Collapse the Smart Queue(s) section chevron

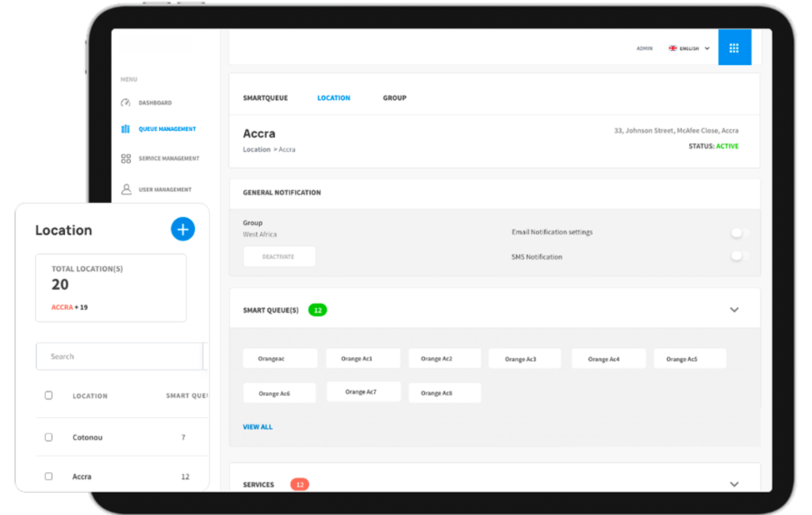pyautogui.click(x=733, y=309)
